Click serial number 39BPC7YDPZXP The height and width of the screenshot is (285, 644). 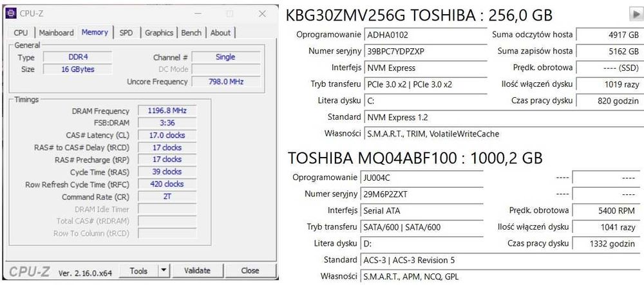(x=426, y=51)
